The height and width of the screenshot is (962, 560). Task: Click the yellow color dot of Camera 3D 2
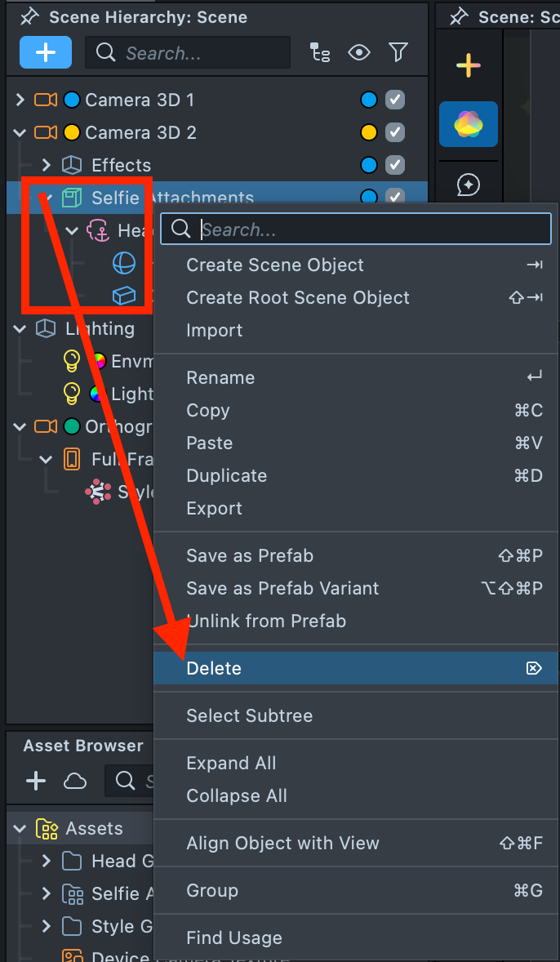pyautogui.click(x=369, y=132)
